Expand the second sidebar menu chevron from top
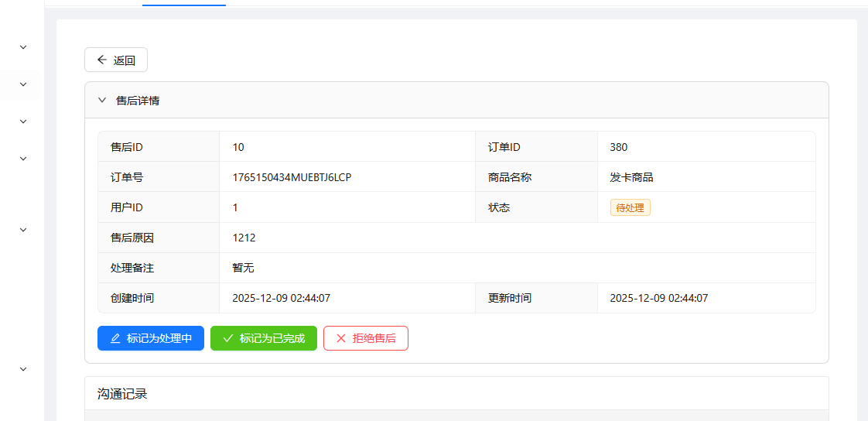Screen dimensions: 868x421 point(23,84)
